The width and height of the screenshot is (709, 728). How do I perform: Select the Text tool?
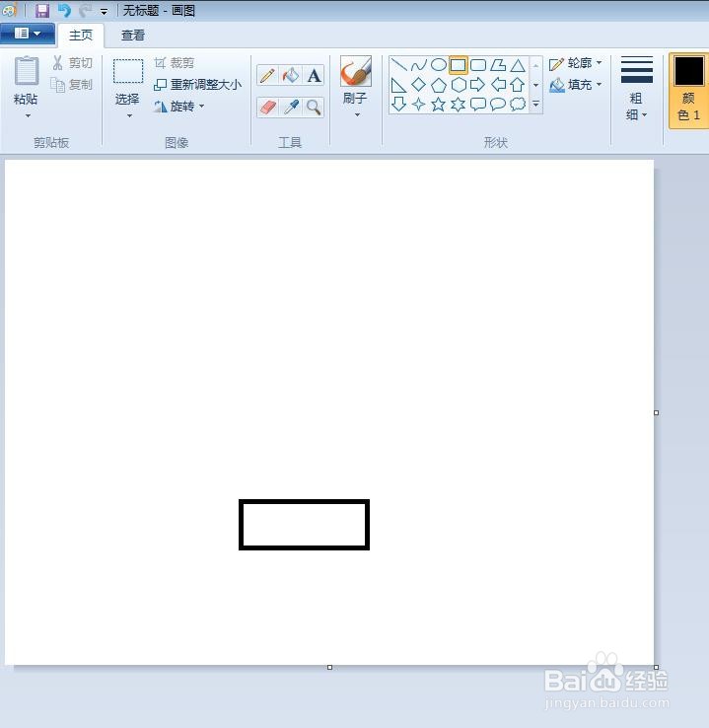pos(314,75)
